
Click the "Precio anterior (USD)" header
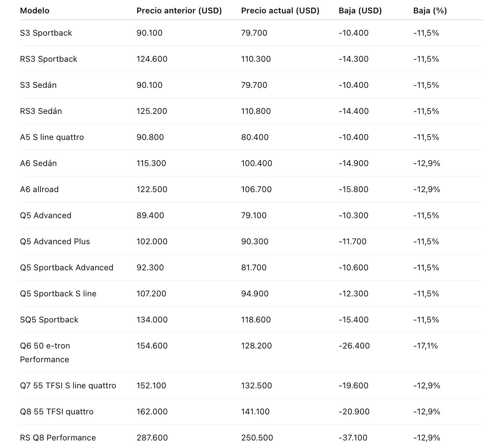pyautogui.click(x=179, y=11)
